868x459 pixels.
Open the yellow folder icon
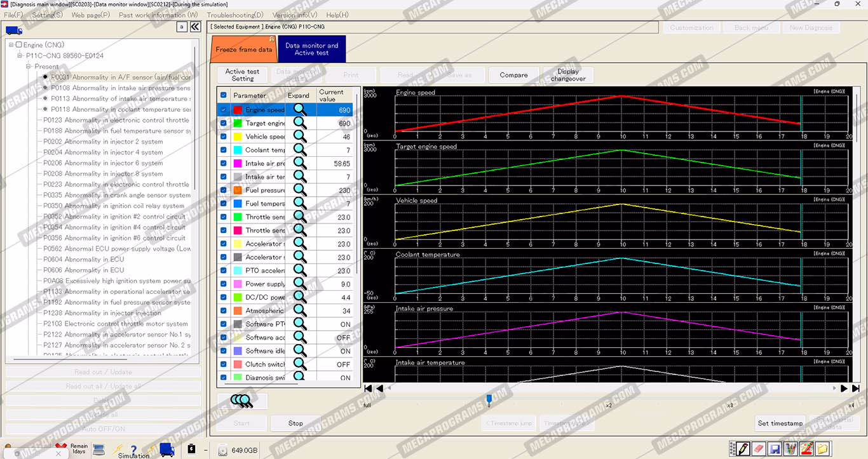tap(822, 449)
